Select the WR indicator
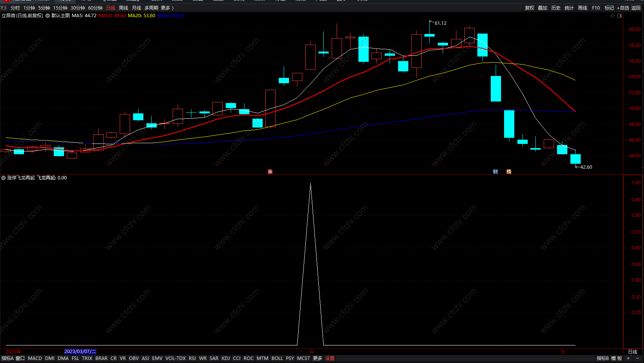 (x=203, y=358)
